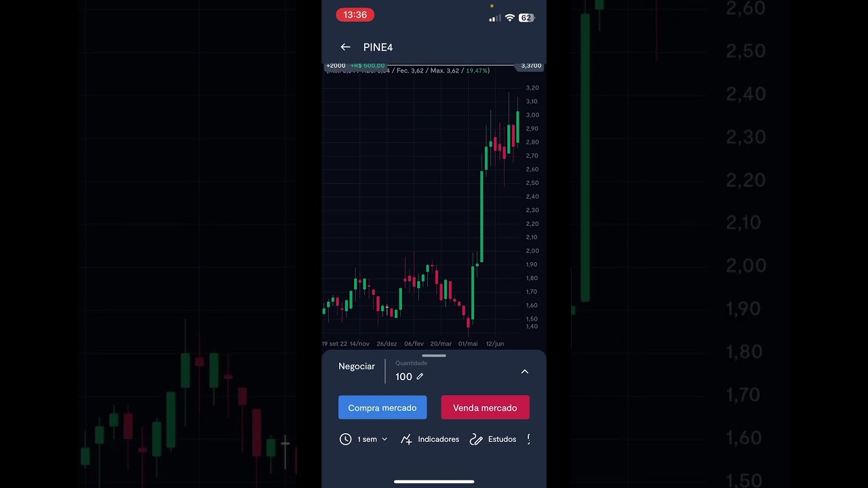Click the clock timeframe icon
The height and width of the screenshot is (488, 868).
345,439
